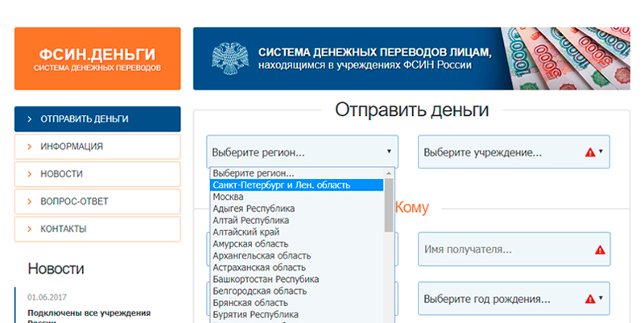Open the ВОПРОС-ОТВЕТ page

97,201
